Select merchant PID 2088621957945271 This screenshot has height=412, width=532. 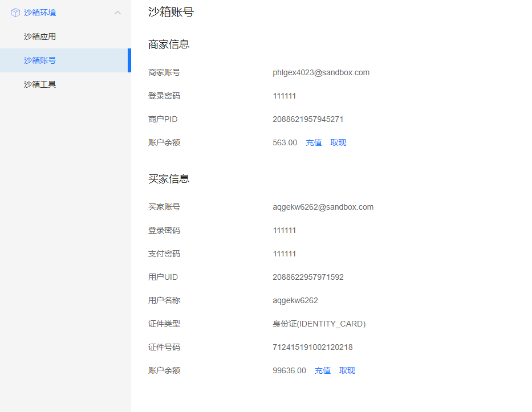pyautogui.click(x=308, y=119)
